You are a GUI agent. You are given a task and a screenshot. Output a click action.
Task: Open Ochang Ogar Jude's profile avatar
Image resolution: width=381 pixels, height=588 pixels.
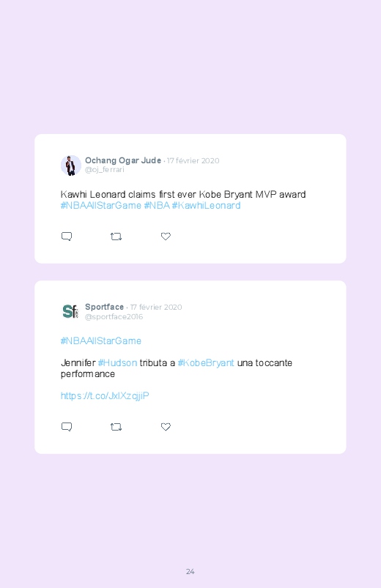click(x=71, y=165)
